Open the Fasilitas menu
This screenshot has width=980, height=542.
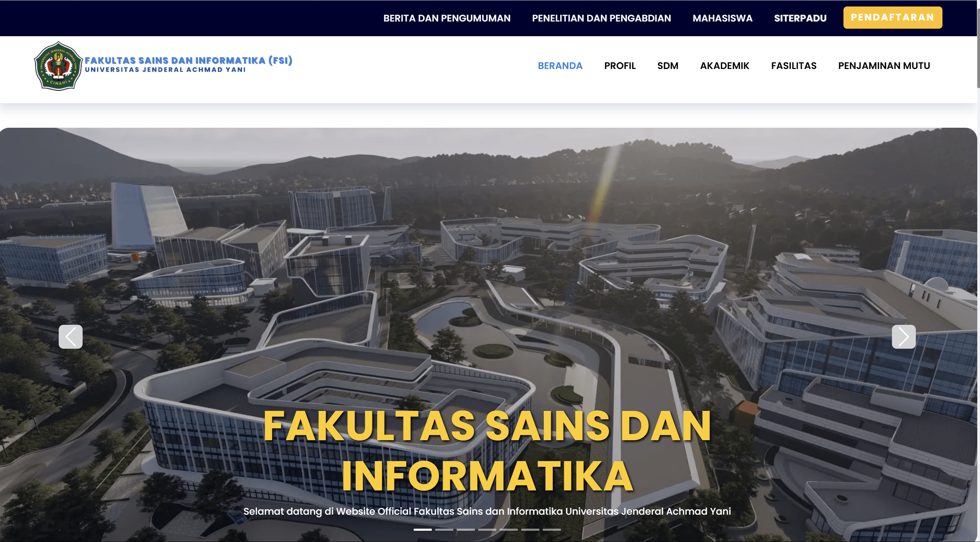point(794,66)
